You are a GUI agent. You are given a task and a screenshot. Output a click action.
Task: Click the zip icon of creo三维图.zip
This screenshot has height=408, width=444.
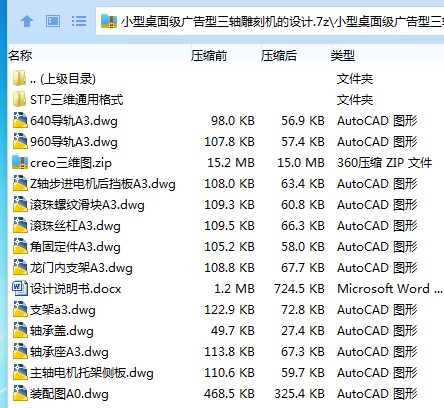point(20,162)
